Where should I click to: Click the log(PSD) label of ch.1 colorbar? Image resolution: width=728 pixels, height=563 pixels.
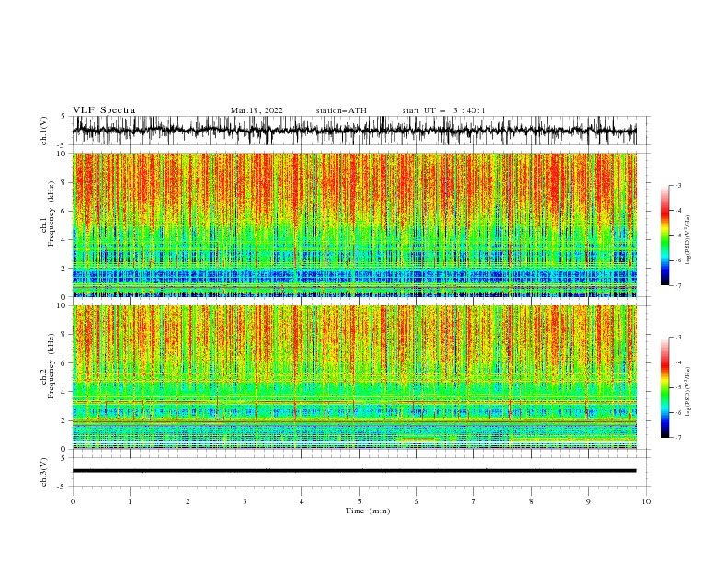click(x=688, y=240)
